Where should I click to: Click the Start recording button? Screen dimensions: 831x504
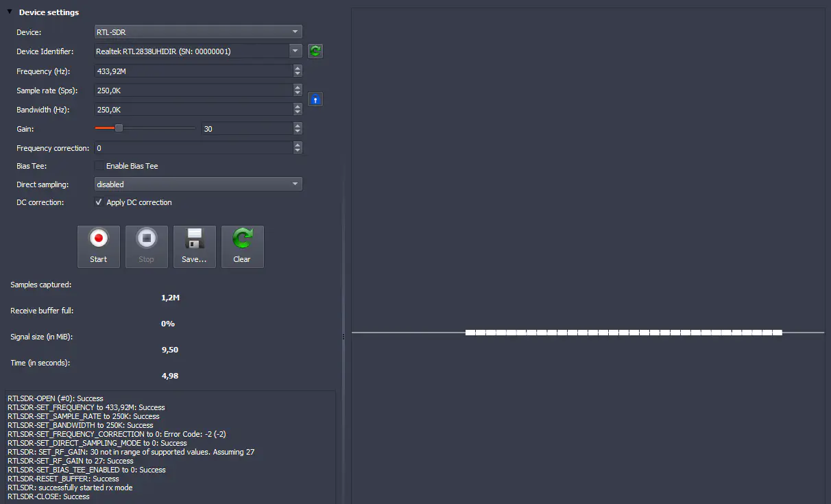click(99, 246)
